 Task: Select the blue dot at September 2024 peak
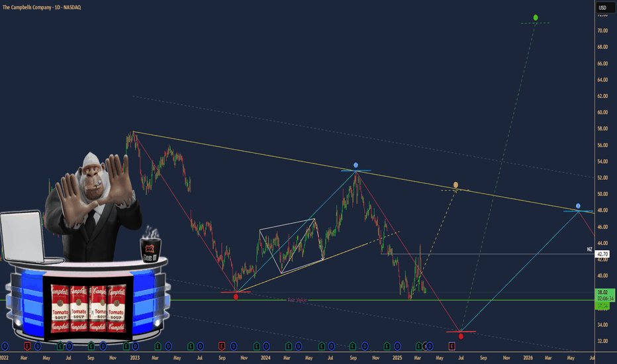click(356, 165)
